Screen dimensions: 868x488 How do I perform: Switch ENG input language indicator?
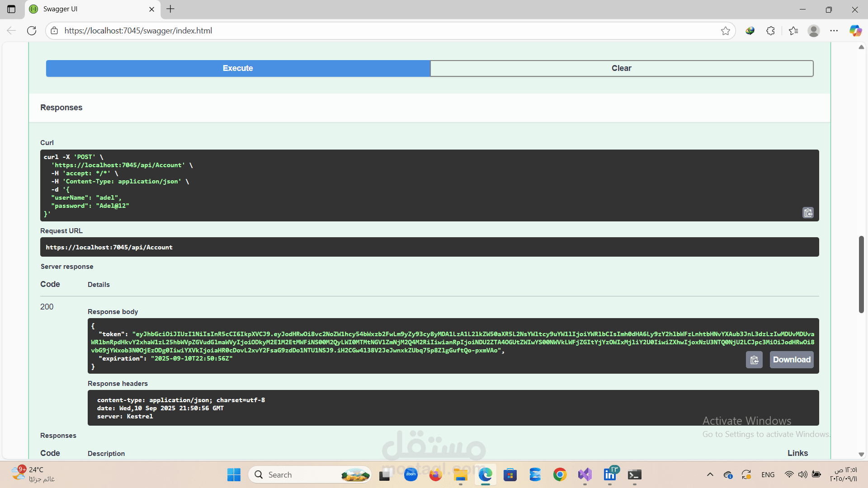tap(768, 474)
